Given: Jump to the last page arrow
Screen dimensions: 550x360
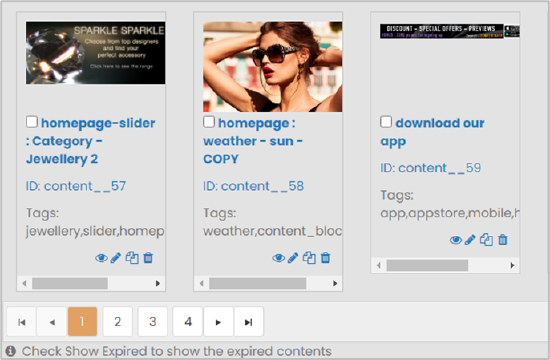Looking at the screenshot, I should point(248,322).
